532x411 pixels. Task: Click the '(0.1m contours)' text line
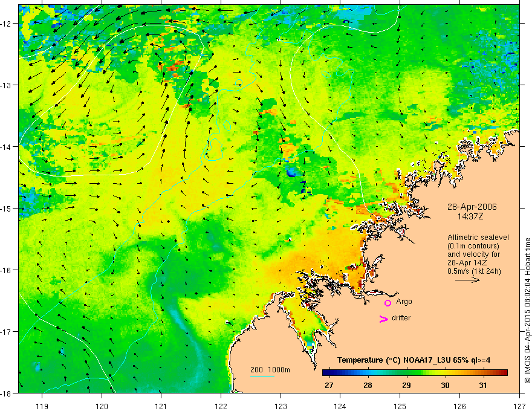click(473, 246)
